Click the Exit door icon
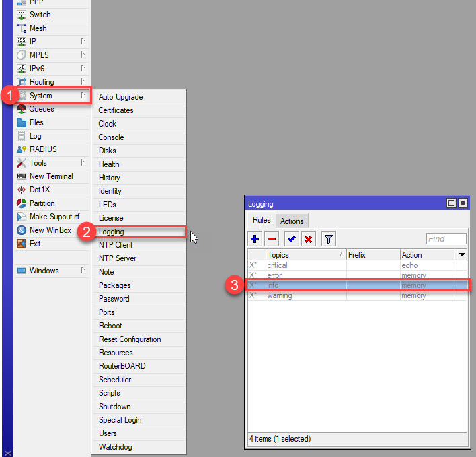 click(22, 244)
